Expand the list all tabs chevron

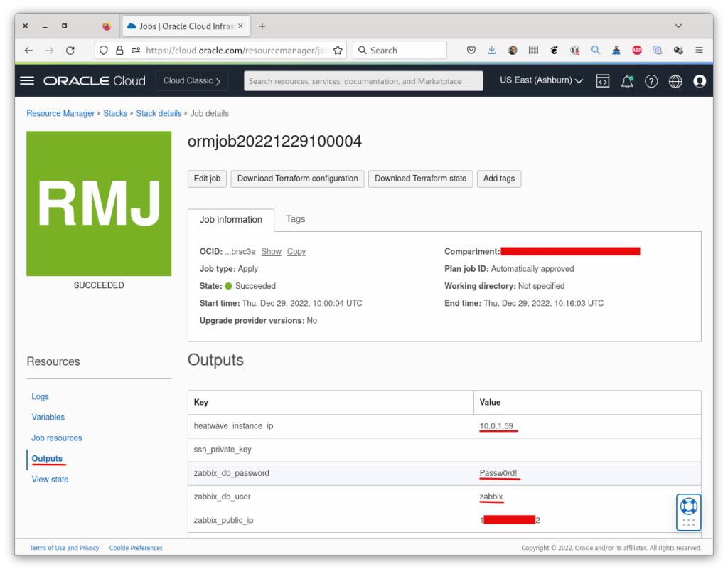tap(678, 26)
